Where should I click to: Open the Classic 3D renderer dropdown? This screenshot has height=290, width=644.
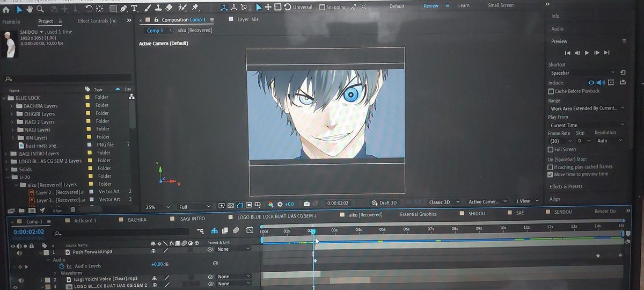coord(444,202)
